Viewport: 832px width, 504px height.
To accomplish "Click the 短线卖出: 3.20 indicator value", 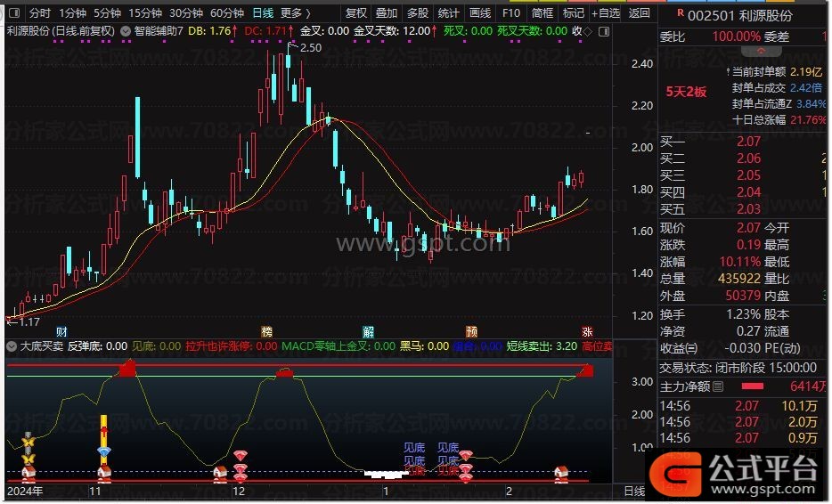I will pos(542,346).
